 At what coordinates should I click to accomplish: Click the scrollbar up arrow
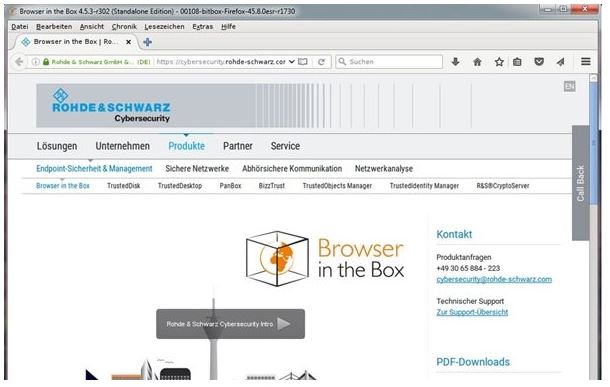tap(594, 78)
